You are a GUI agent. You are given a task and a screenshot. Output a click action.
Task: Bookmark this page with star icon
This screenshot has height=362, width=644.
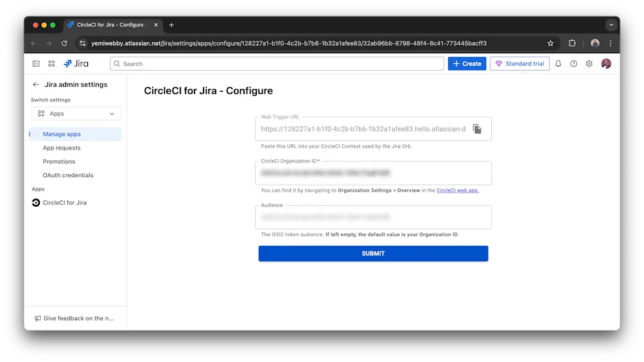click(x=550, y=43)
